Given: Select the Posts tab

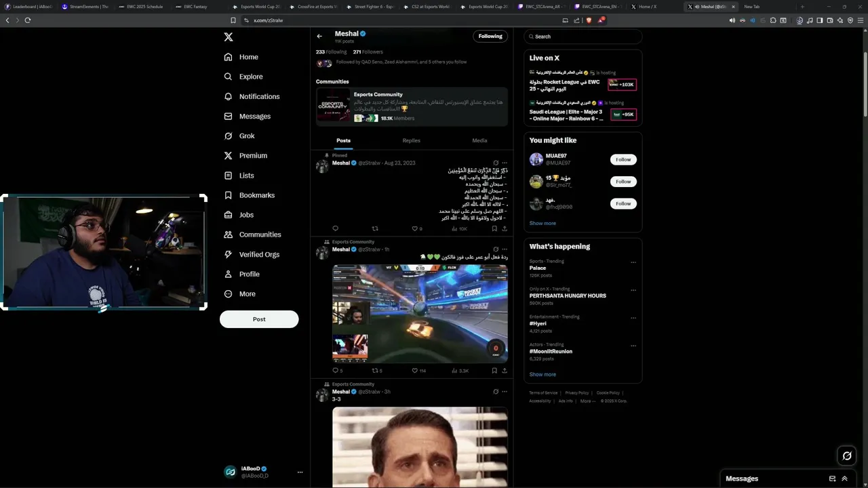Looking at the screenshot, I should [344, 140].
